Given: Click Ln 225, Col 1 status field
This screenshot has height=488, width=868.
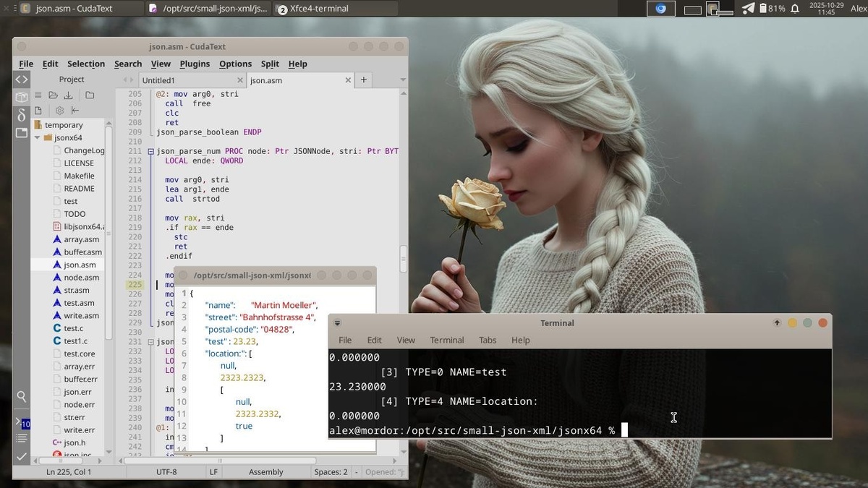Looking at the screenshot, I should pyautogui.click(x=69, y=471).
